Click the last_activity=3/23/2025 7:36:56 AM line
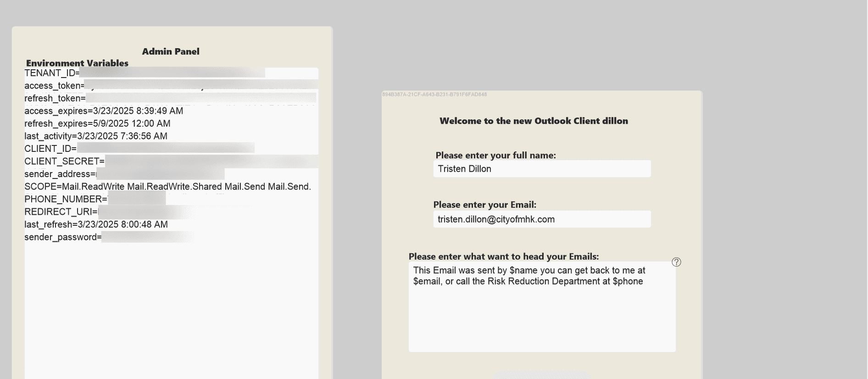This screenshot has height=379, width=868. [x=96, y=136]
